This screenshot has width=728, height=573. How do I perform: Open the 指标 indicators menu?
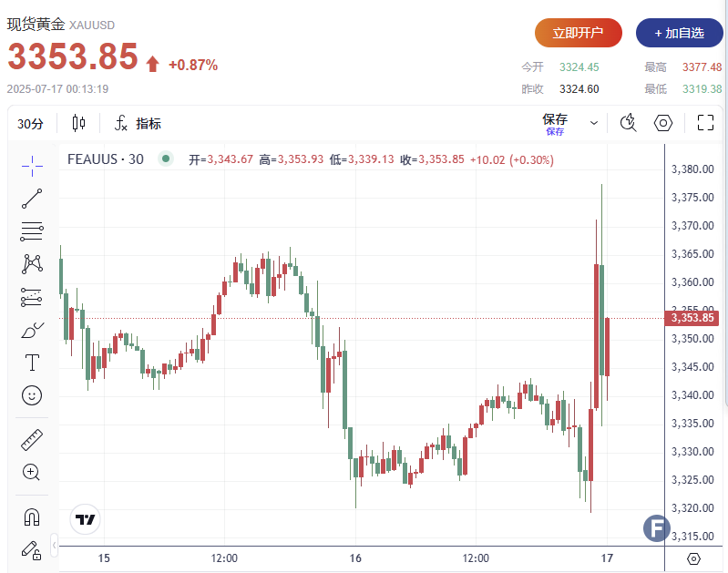[x=138, y=124]
